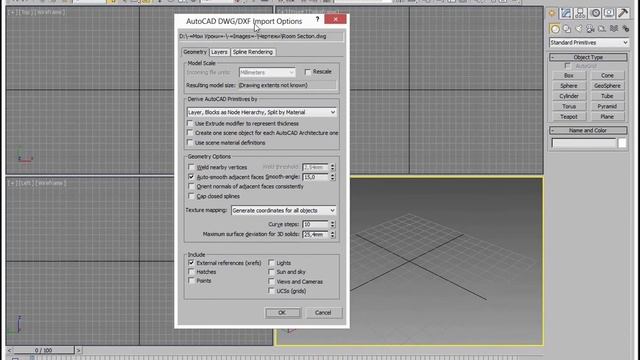Open the object color swatch
Viewport: 640px width, 360px height.
click(x=622, y=143)
